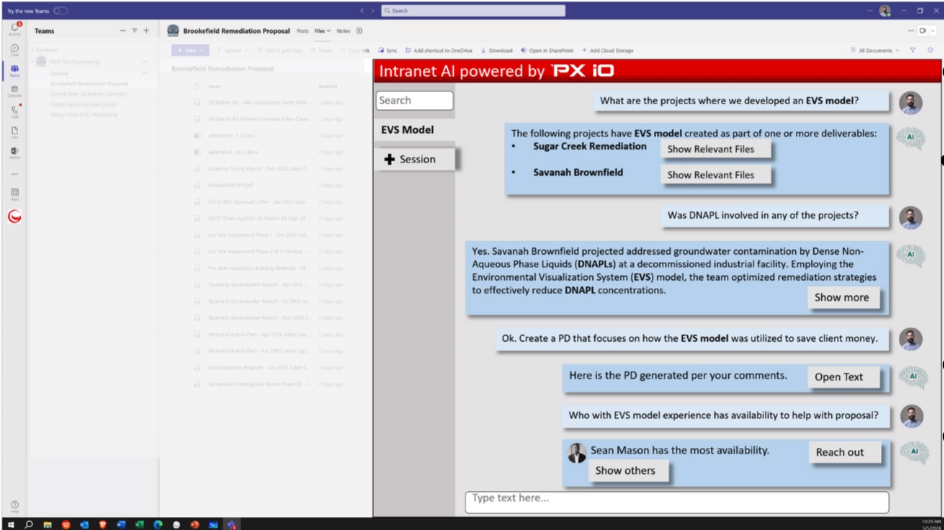The image size is (944, 530).
Task: Open Chat in the Teams sidebar
Action: coord(15,50)
